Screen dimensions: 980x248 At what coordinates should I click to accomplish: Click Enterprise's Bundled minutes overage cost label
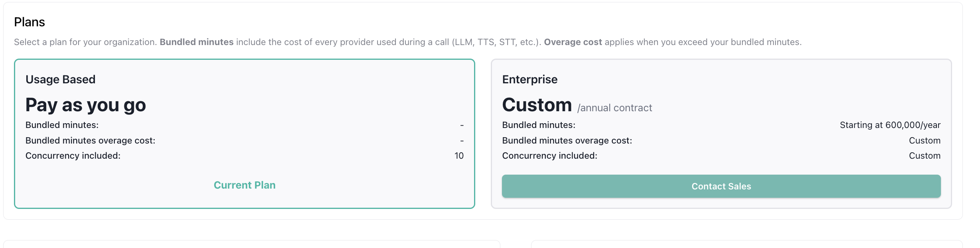(x=567, y=140)
